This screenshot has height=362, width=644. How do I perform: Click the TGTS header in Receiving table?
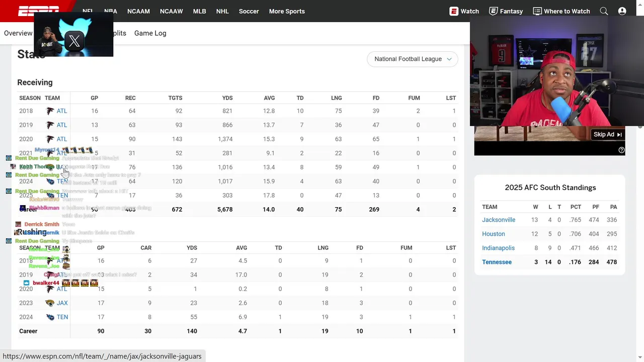(x=175, y=98)
